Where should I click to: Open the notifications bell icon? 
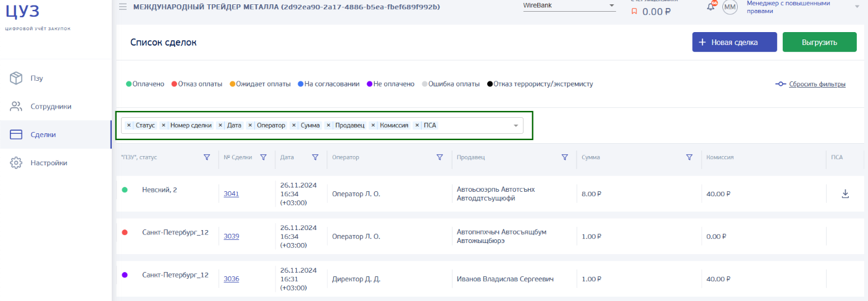pos(711,6)
